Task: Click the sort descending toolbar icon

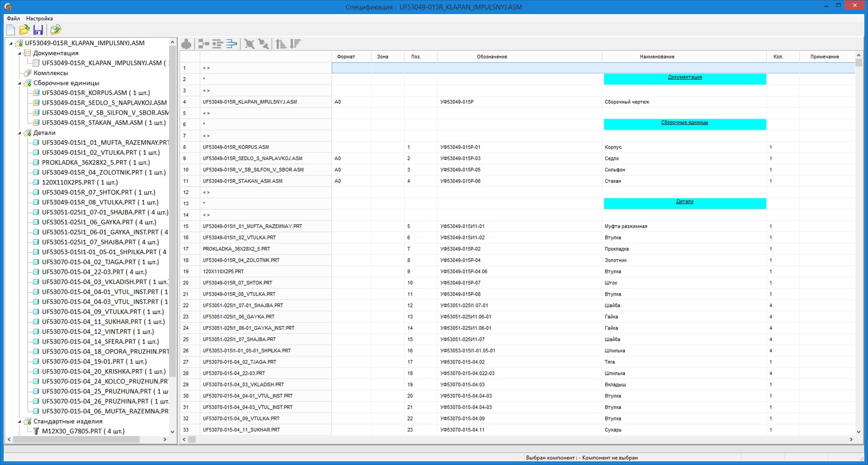Action: [x=295, y=44]
